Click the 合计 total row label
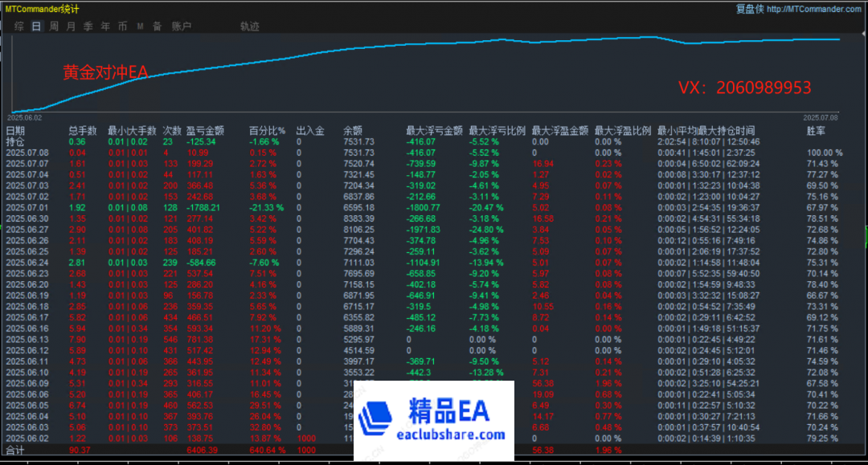Viewport: 868px width, 465px height. click(x=16, y=451)
